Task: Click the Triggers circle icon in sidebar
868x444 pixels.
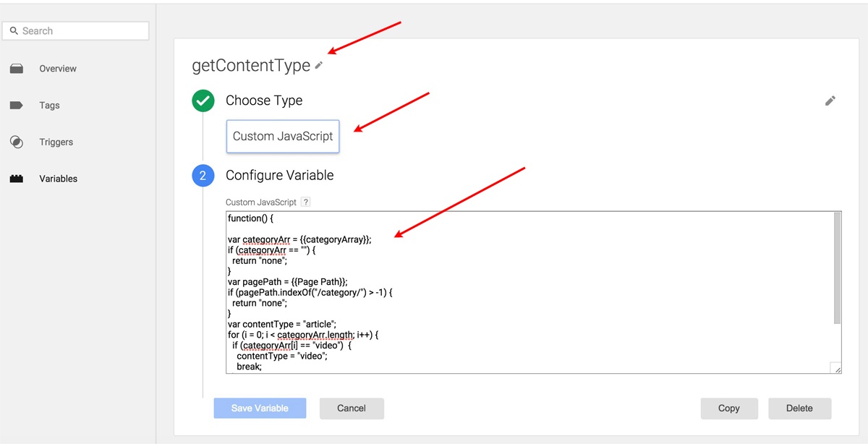Action: (17, 142)
